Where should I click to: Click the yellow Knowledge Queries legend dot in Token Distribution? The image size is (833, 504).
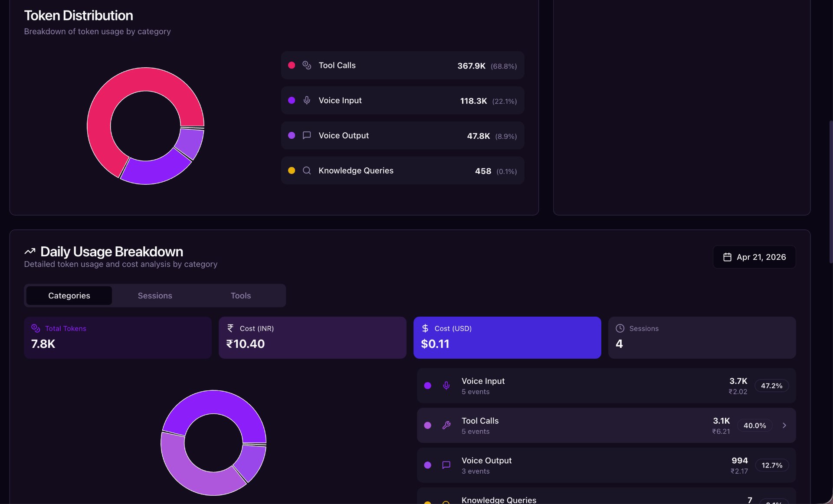(x=292, y=170)
